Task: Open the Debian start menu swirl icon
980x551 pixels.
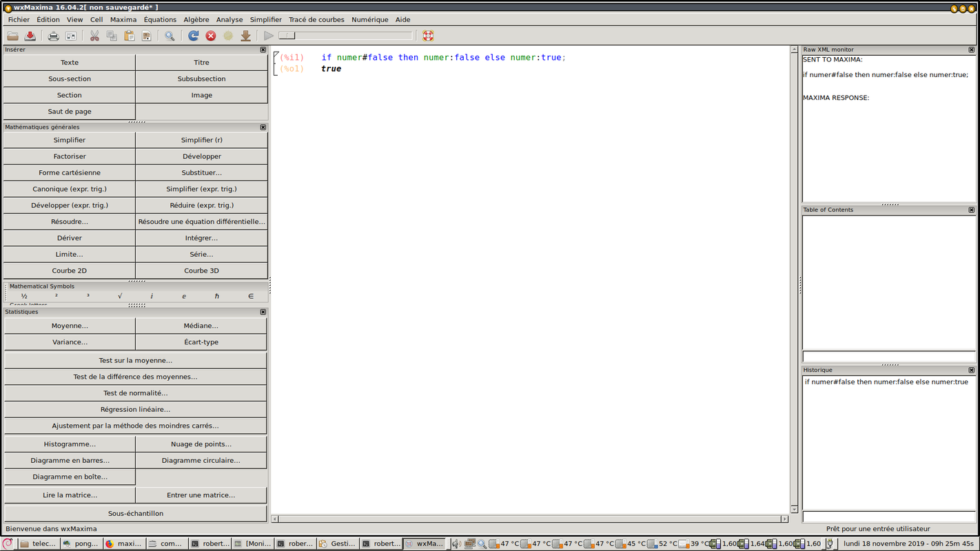Action: click(x=8, y=543)
